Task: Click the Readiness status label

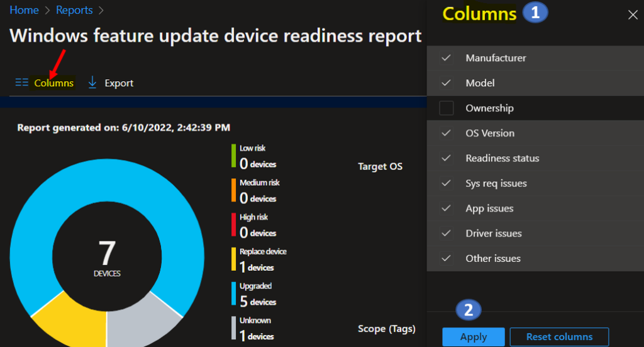Action: [x=502, y=158]
